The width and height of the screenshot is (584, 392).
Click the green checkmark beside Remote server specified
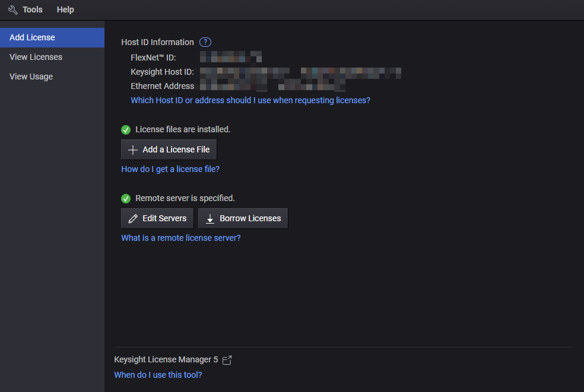point(126,198)
